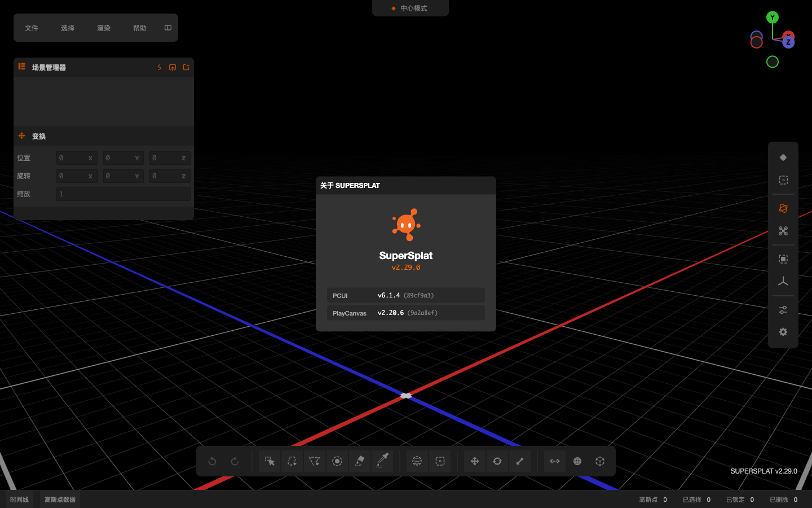Image resolution: width=812 pixels, height=508 pixels.
Task: Redo using the bottom toolbar arrow
Action: click(x=235, y=461)
